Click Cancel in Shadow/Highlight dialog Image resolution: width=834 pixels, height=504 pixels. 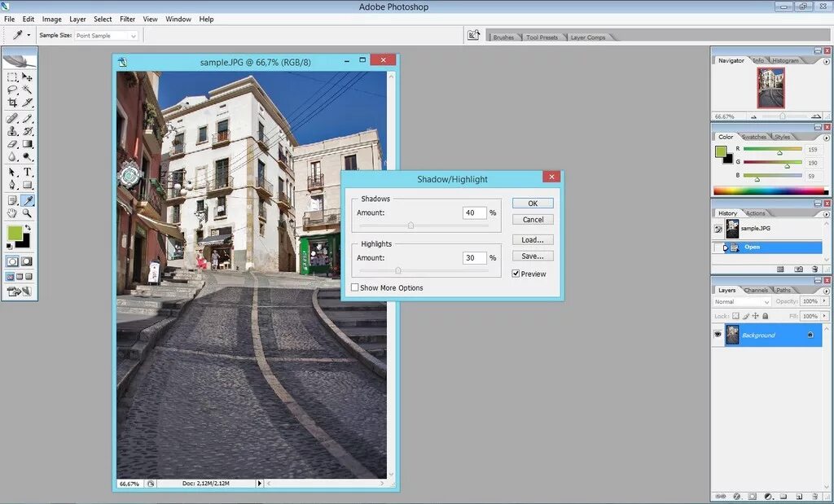click(533, 220)
